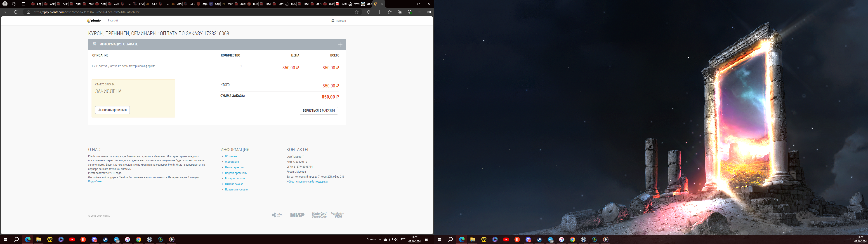Open Browser essentials heartbeat icon

[x=410, y=12]
